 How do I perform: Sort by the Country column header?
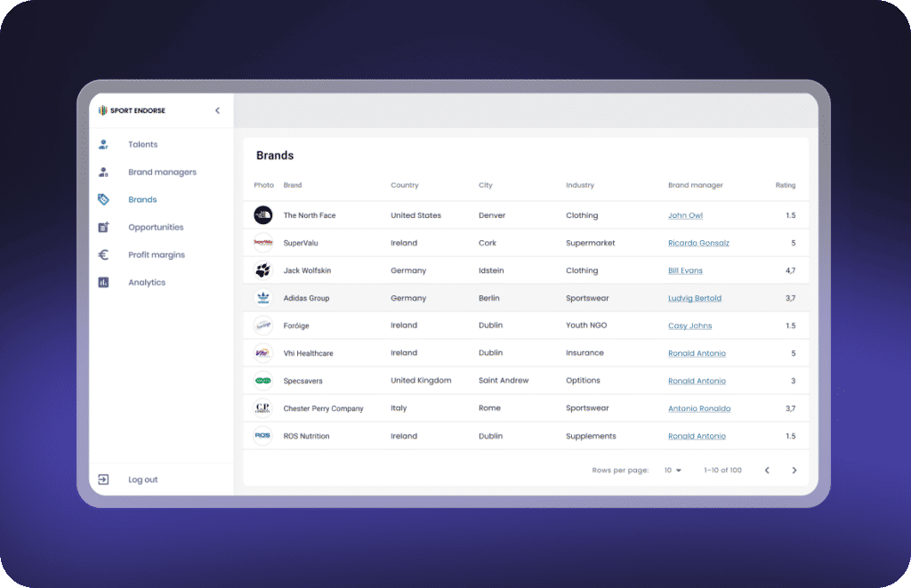pos(405,185)
